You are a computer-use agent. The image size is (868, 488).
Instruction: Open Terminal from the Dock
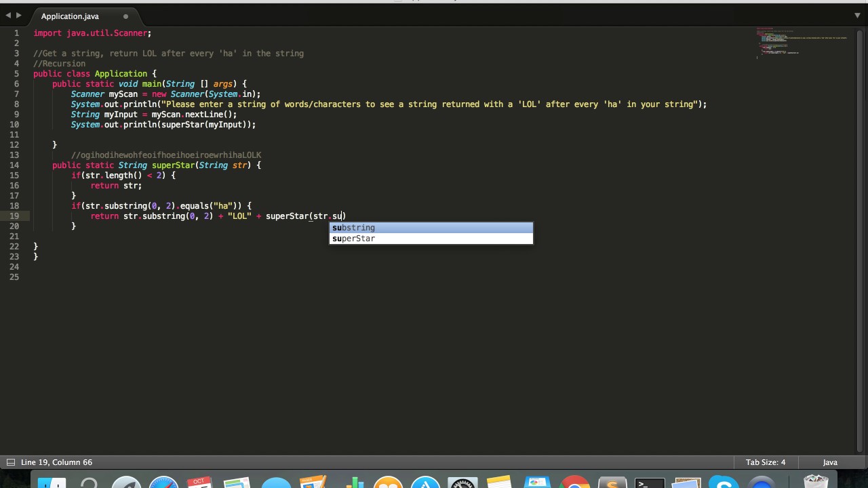click(x=649, y=483)
